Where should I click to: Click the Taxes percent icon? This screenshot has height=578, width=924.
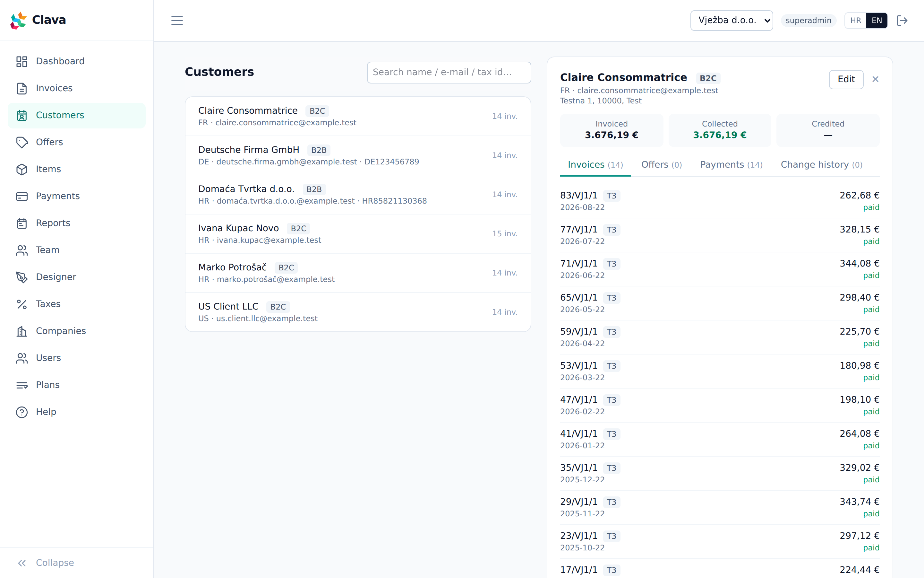[22, 304]
